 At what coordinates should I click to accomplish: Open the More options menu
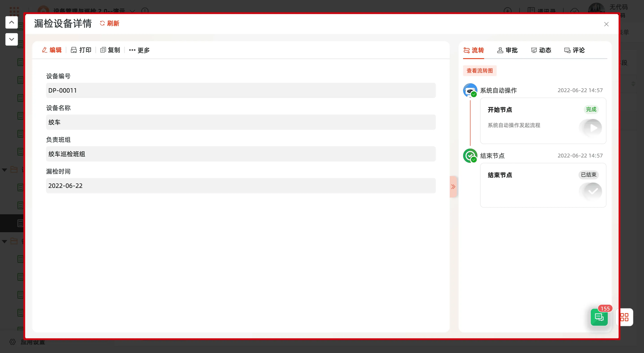point(139,50)
